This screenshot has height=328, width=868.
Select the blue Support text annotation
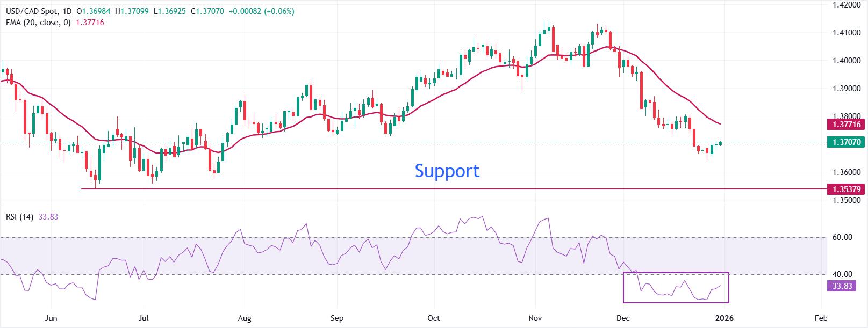447,171
